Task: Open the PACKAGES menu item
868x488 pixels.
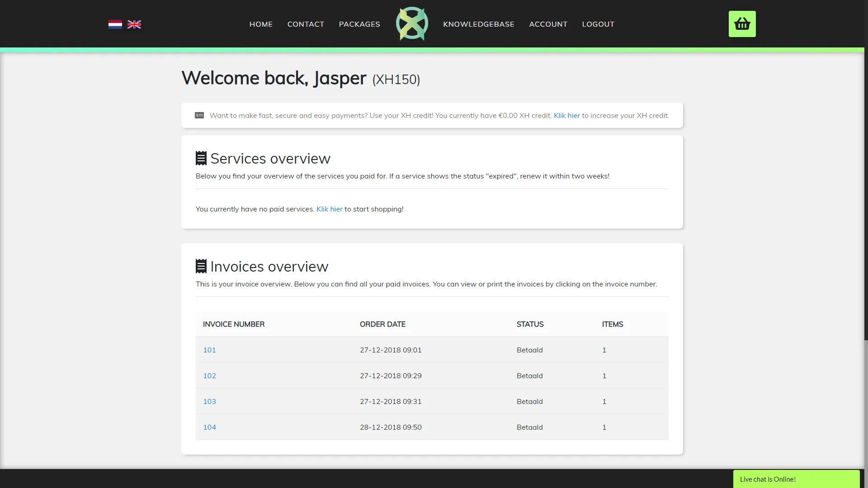Action: 359,24
